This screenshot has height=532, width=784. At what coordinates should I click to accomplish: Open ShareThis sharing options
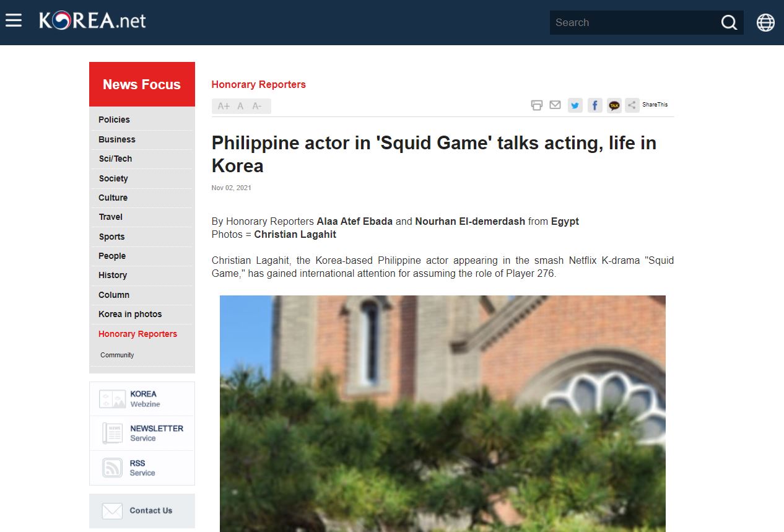pyautogui.click(x=647, y=105)
